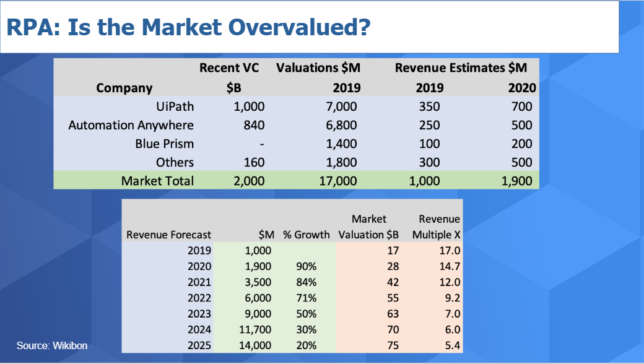Select Automation Anywhere's valuation "6,800"

click(341, 125)
